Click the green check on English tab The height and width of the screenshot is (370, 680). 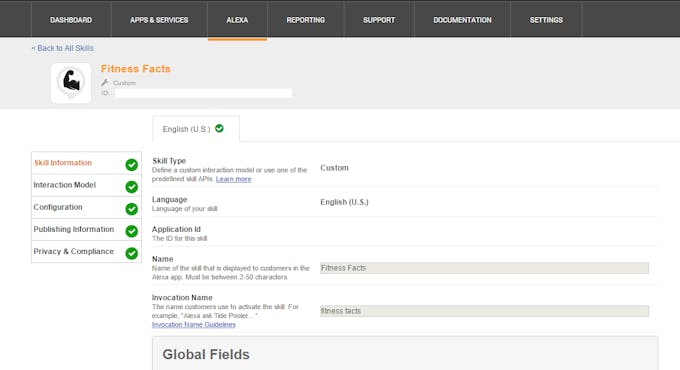(x=219, y=128)
